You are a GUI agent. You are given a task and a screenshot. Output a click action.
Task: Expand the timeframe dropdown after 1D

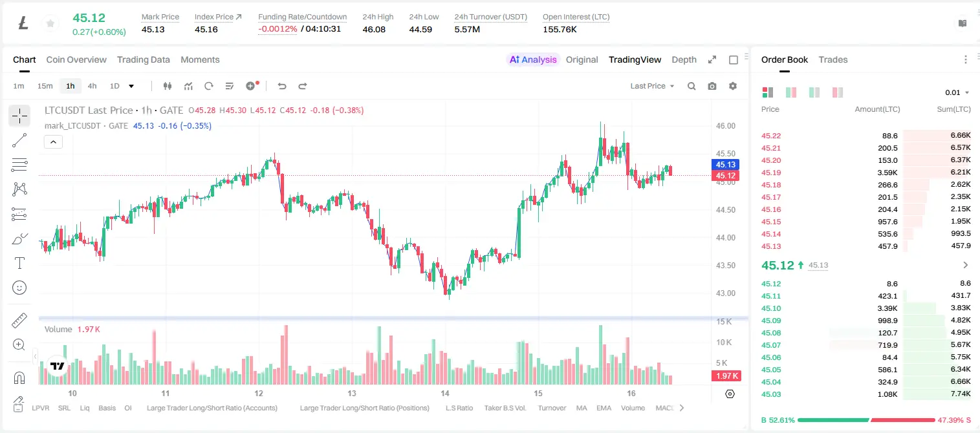(131, 86)
